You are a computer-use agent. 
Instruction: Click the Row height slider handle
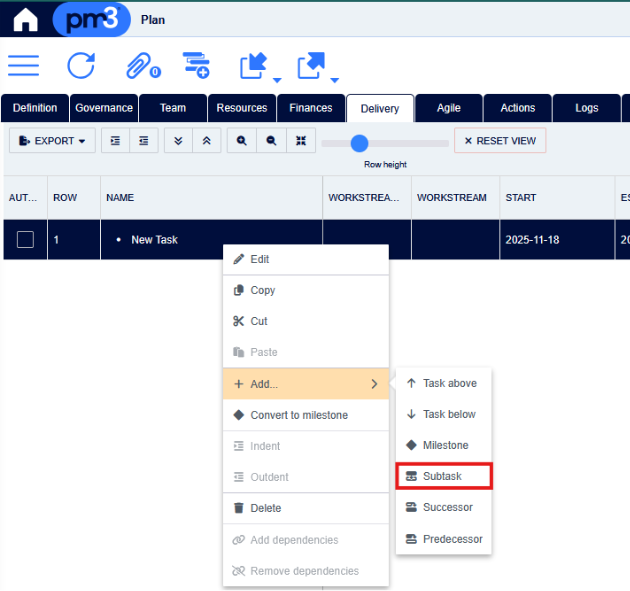click(360, 143)
